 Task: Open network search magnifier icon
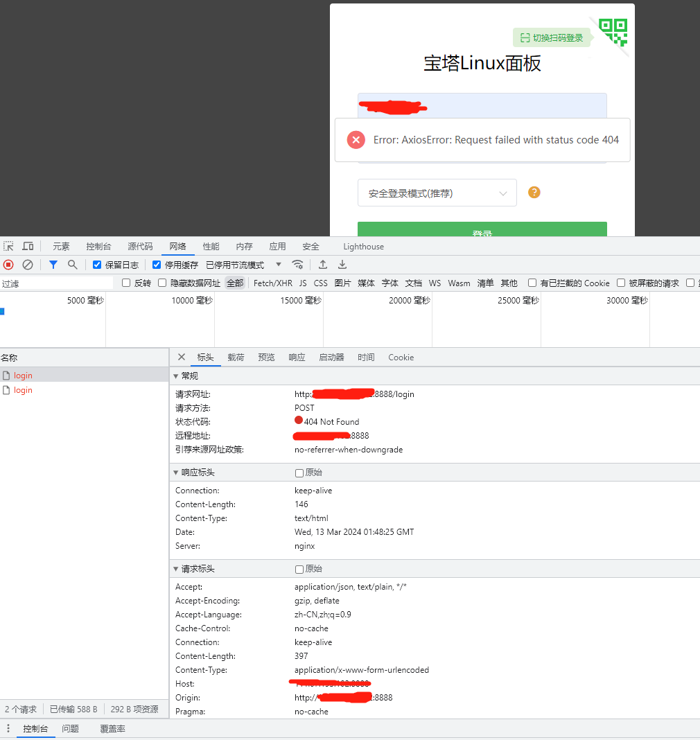(72, 265)
